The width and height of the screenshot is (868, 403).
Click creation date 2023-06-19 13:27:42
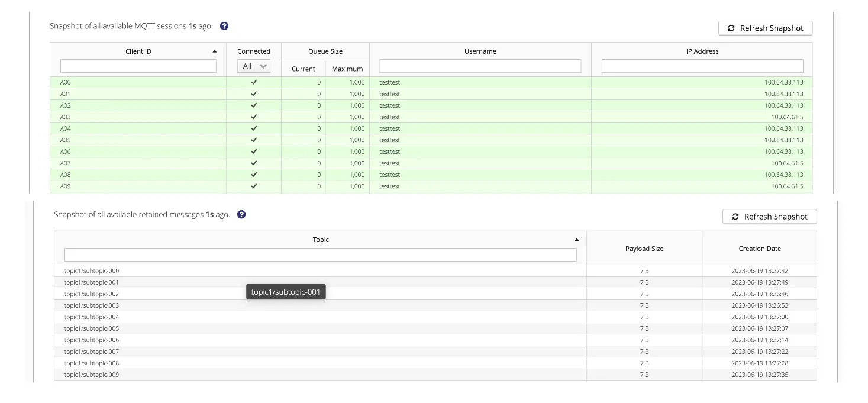[x=760, y=271]
